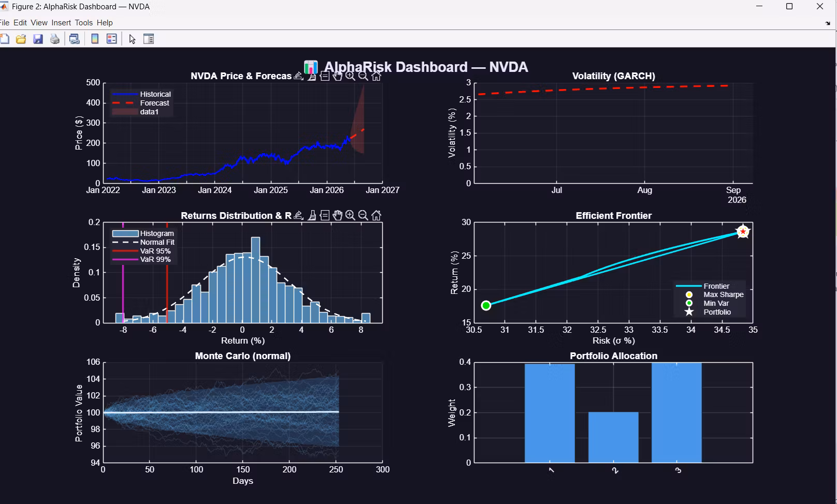Click the Link/Unlink Plot toolbar icon
Viewport: 837px width, 504px height.
(75, 39)
